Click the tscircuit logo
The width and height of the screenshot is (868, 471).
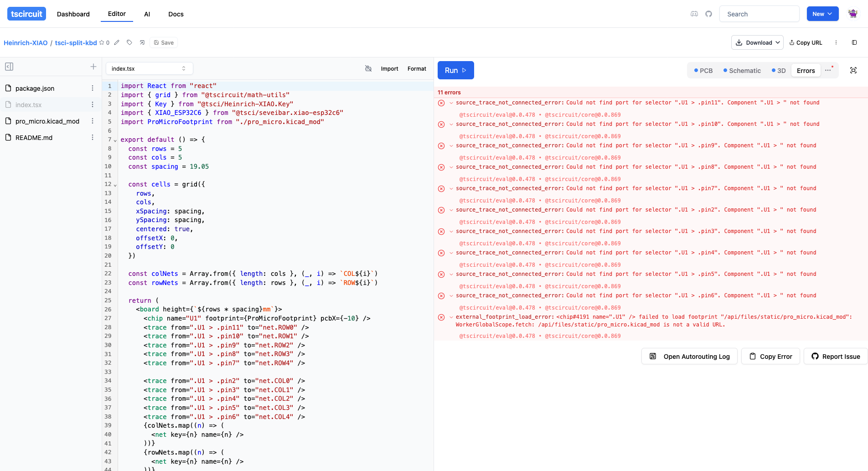tap(26, 14)
